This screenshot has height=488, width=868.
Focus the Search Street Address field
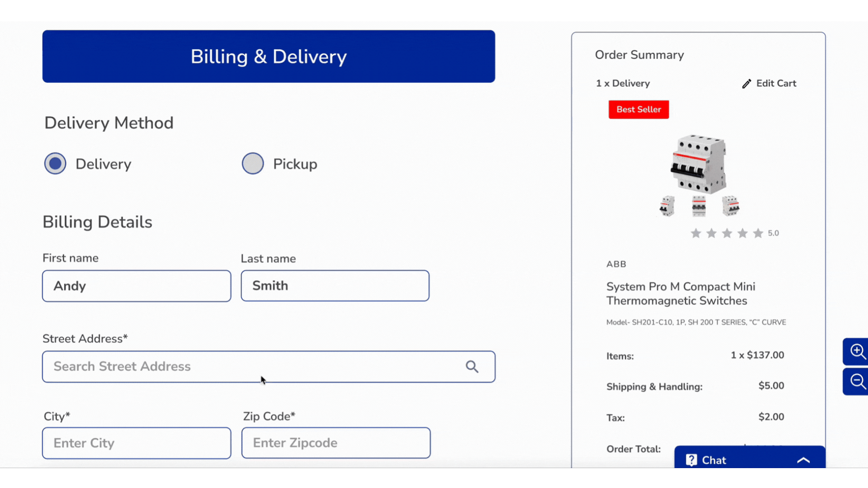click(253, 366)
